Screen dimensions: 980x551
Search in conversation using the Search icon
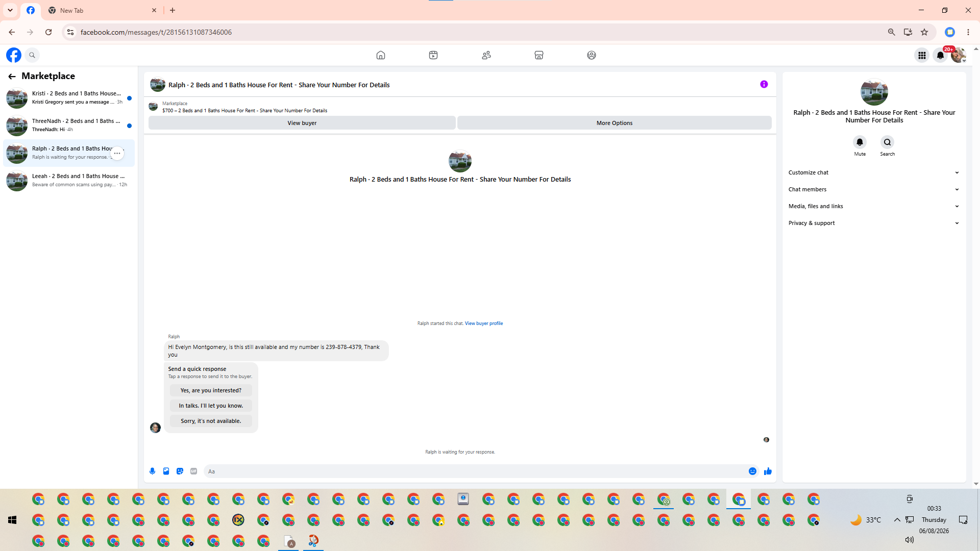[888, 142]
